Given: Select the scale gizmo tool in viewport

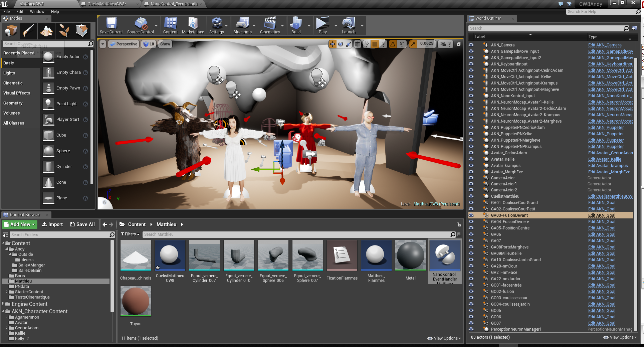Looking at the screenshot, I should tap(349, 44).
